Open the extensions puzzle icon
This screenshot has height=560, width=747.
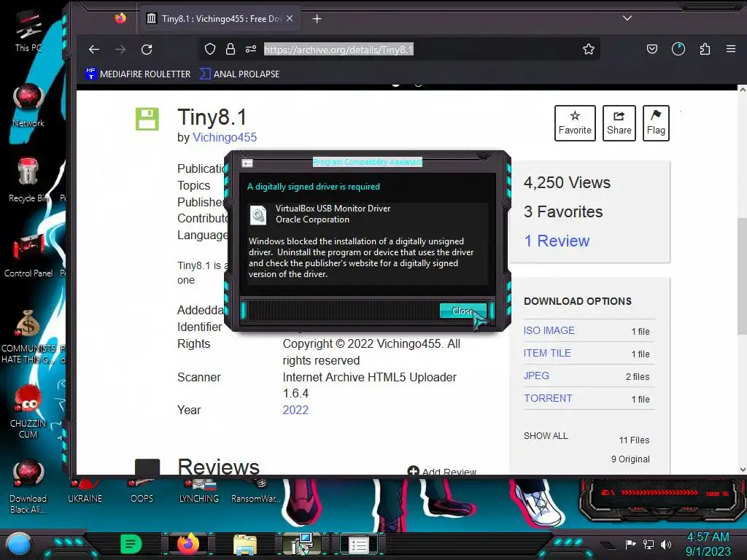tap(705, 49)
